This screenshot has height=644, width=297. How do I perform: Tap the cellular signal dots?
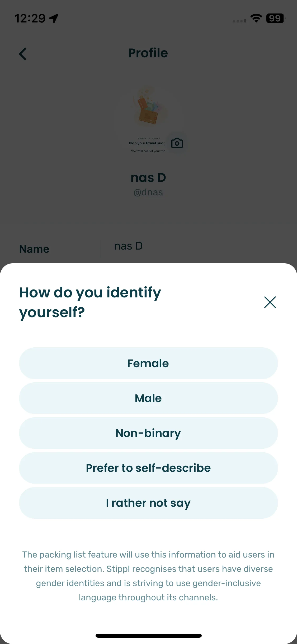pos(239,21)
